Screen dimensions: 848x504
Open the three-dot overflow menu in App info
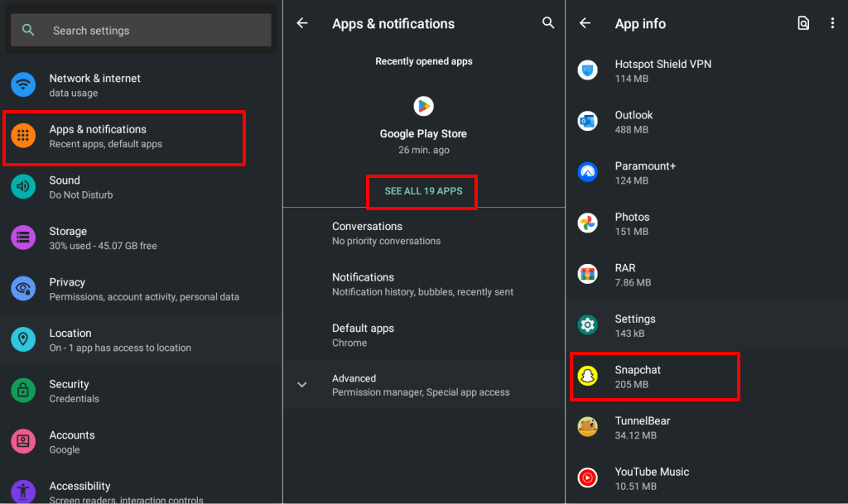click(x=832, y=23)
